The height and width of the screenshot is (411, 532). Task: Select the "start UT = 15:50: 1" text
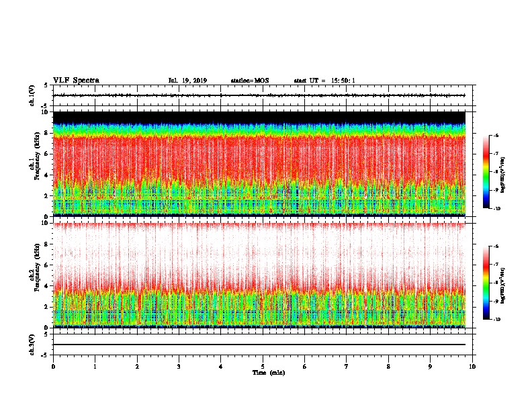(324, 81)
